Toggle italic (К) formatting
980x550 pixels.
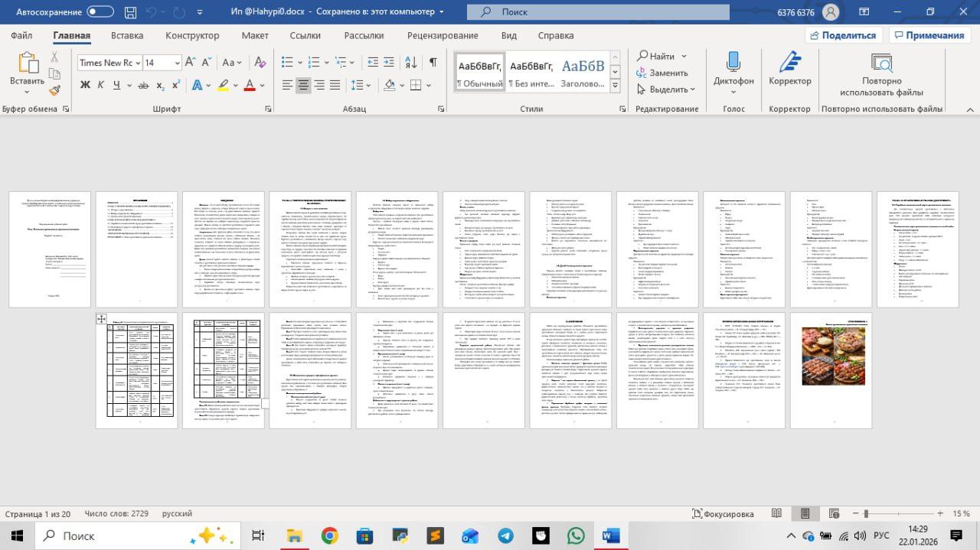(x=101, y=85)
